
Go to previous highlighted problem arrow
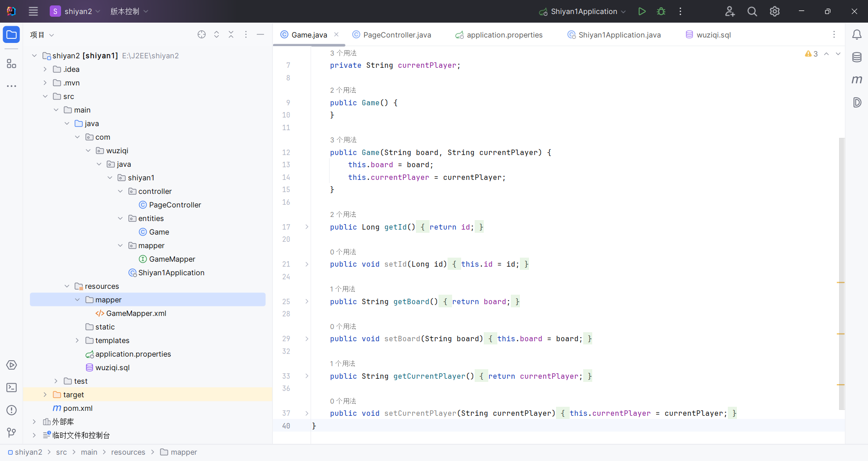point(826,54)
